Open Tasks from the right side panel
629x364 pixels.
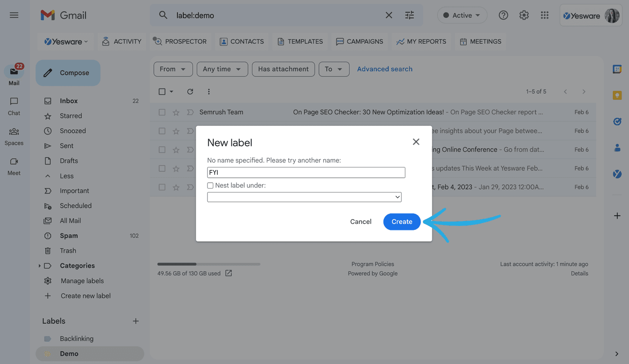[x=616, y=121]
